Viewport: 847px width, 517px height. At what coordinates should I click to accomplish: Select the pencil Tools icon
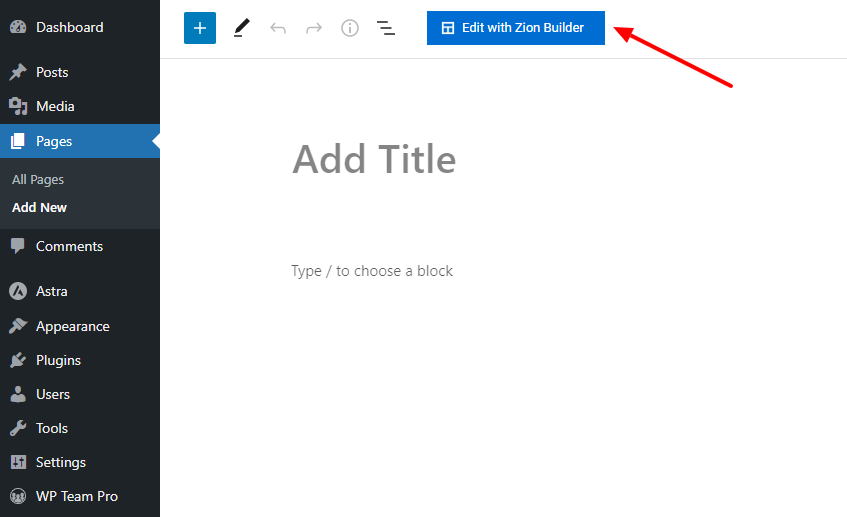(241, 28)
